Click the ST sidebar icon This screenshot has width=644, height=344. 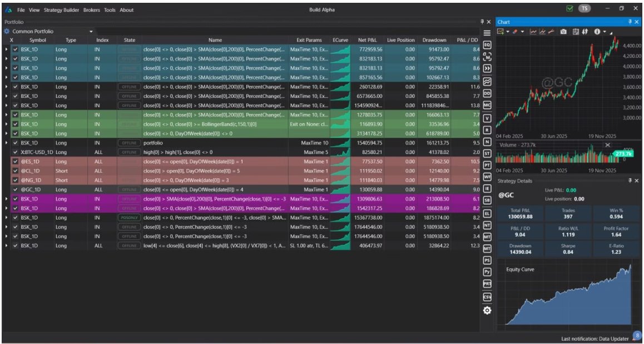(487, 153)
